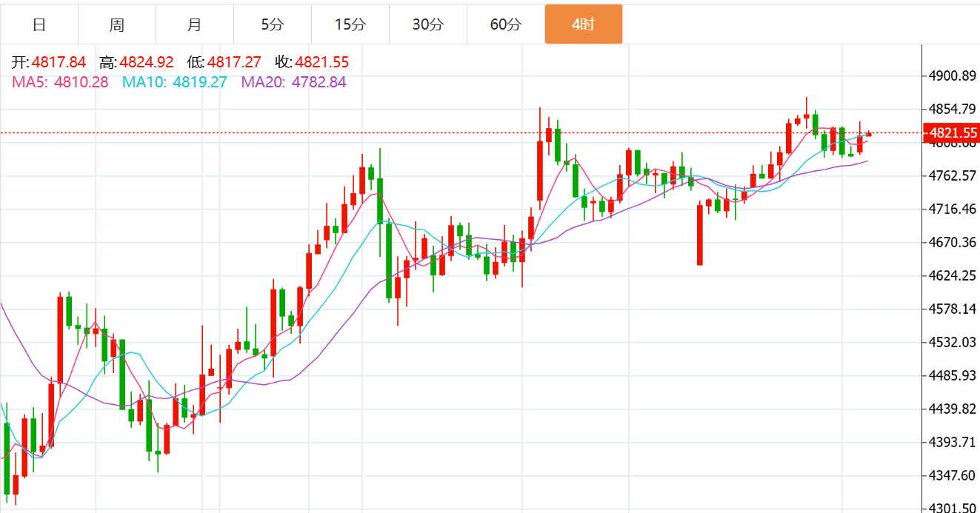This screenshot has width=980, height=513.
Task: Click the opening price 开 4817.84
Action: pos(48,63)
